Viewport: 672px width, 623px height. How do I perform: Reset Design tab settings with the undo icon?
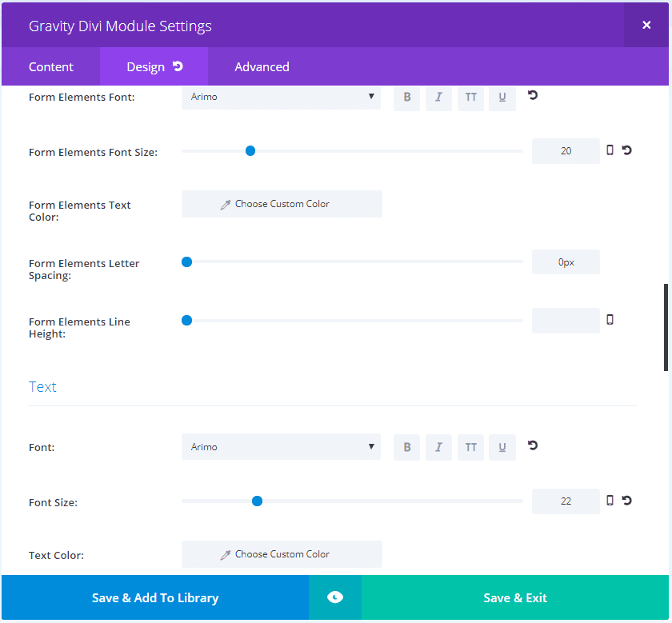[178, 66]
